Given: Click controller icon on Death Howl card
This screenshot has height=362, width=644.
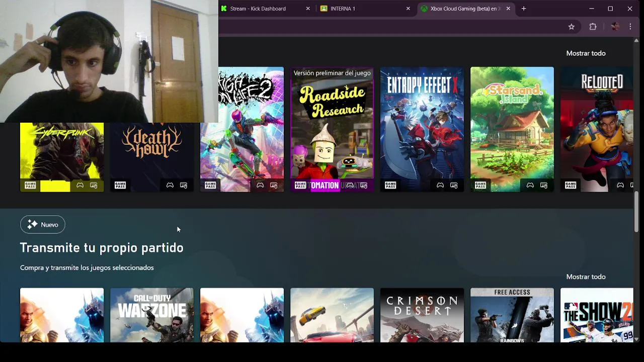Looking at the screenshot, I should click(170, 186).
